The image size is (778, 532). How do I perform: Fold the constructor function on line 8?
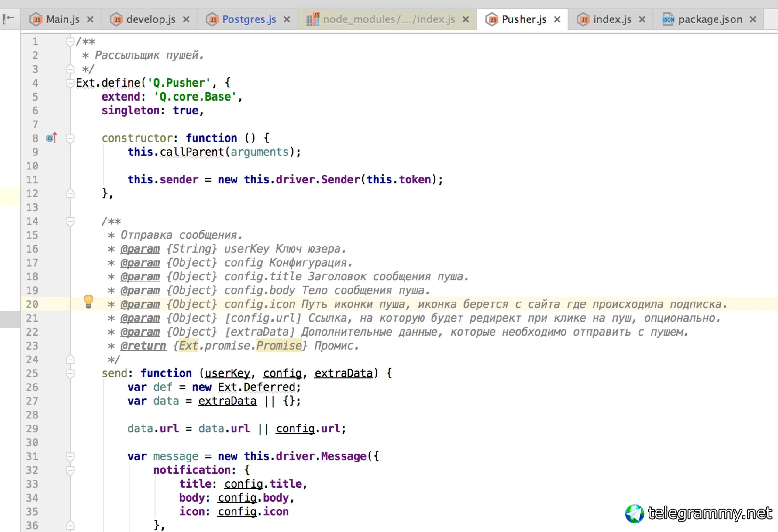point(70,138)
